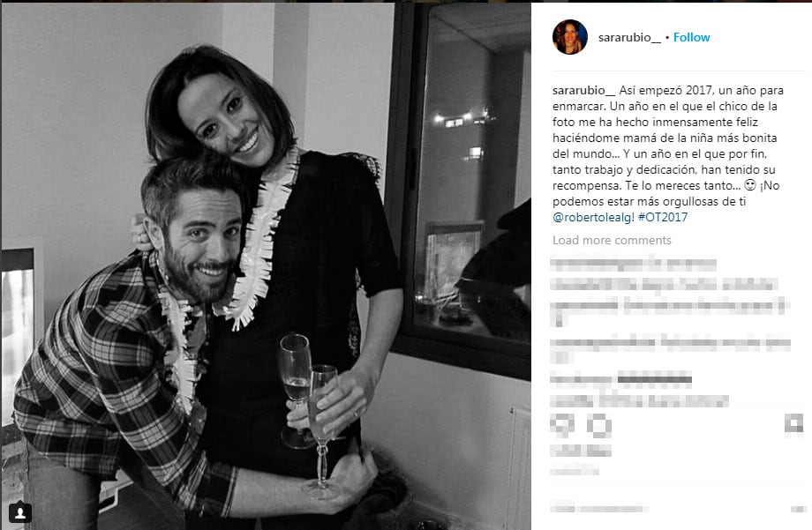The height and width of the screenshot is (530, 812).
Task: Open the @robertolealg mention in caption
Action: coord(593,218)
